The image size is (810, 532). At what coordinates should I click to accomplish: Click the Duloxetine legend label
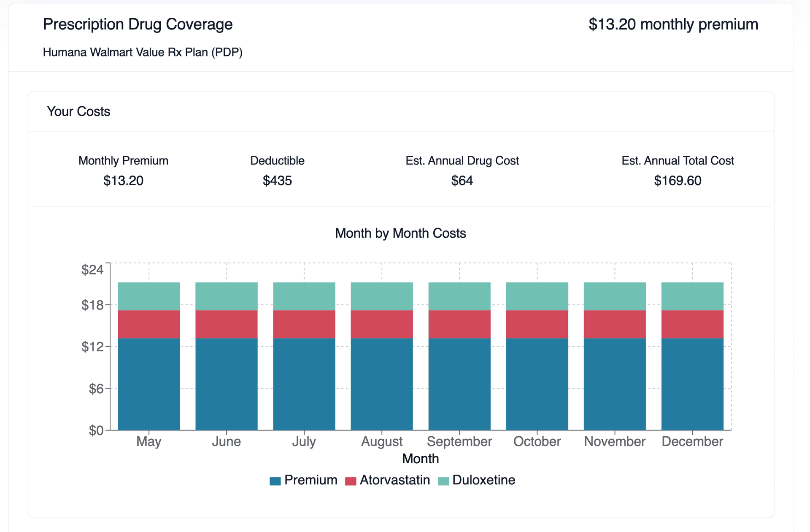click(483, 480)
